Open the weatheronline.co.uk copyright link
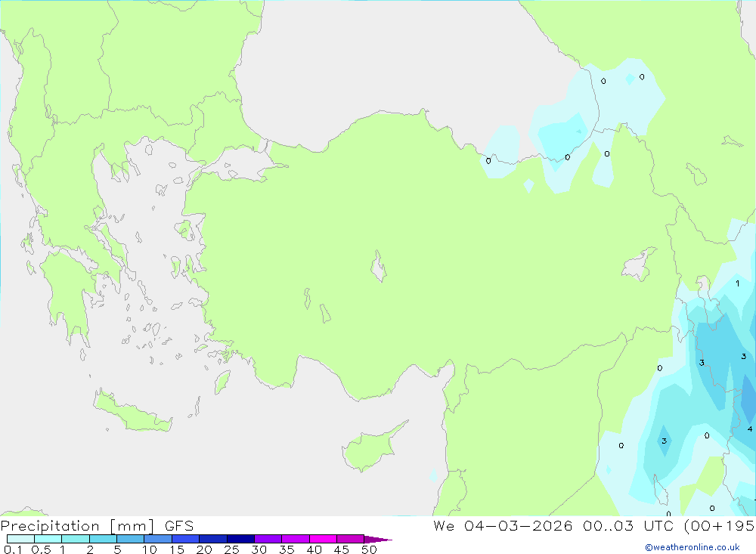The width and height of the screenshot is (756, 554). click(x=692, y=547)
